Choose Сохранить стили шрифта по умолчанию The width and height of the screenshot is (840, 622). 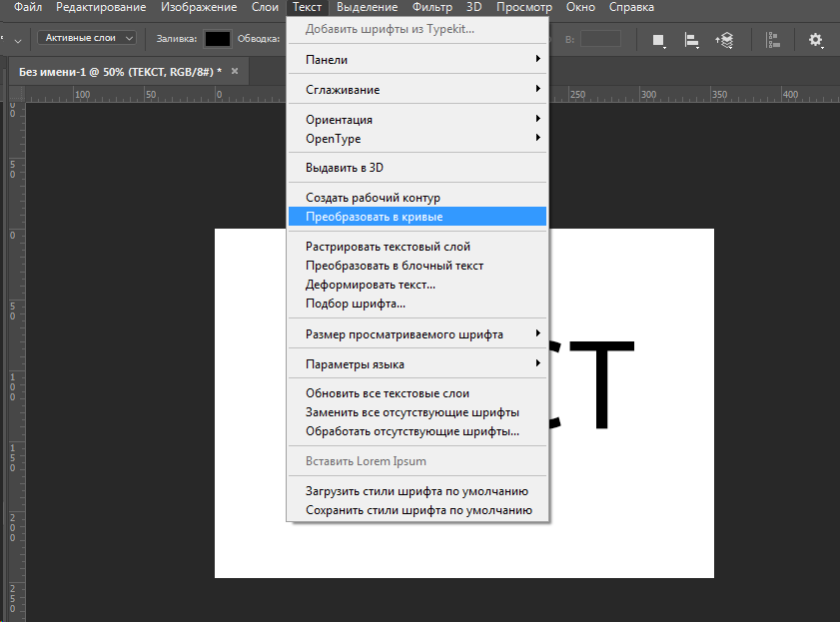pos(418,510)
